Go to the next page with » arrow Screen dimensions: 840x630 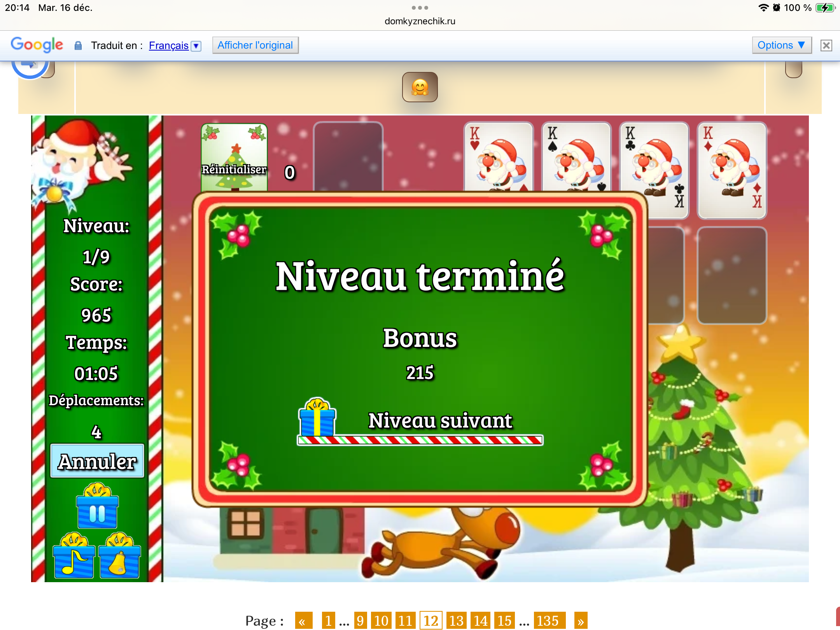(x=581, y=621)
